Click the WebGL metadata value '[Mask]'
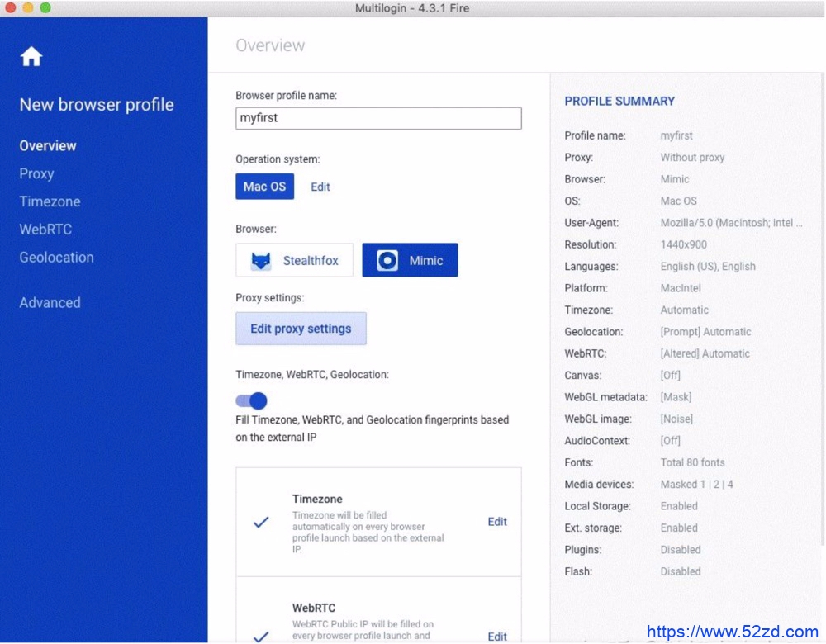Screen dimensions: 826x644 tap(676, 397)
